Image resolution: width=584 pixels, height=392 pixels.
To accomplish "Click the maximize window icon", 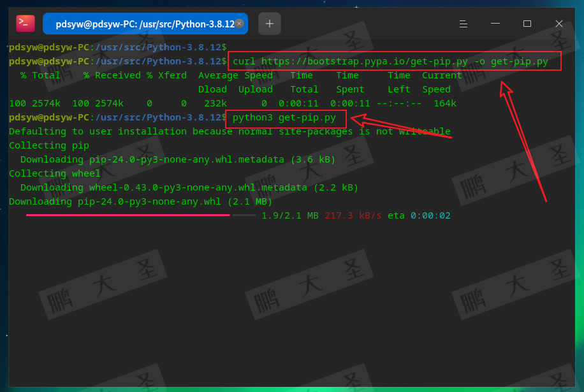I will coord(527,24).
